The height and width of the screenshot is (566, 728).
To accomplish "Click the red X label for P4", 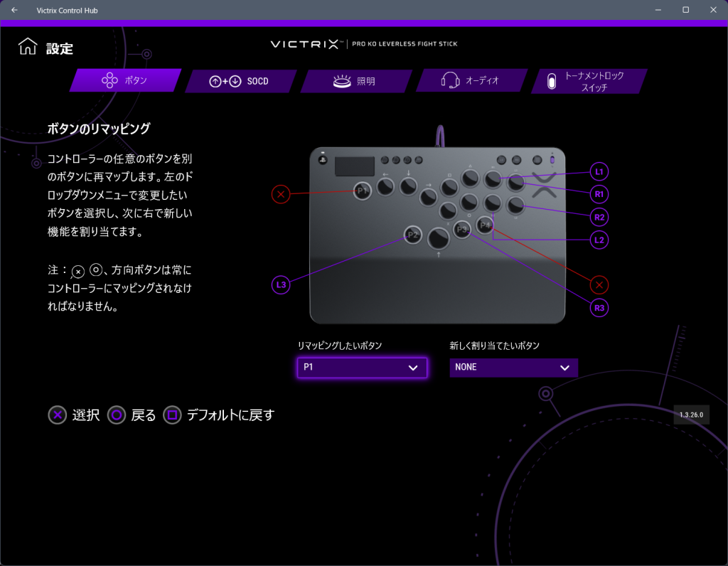I will pos(599,285).
